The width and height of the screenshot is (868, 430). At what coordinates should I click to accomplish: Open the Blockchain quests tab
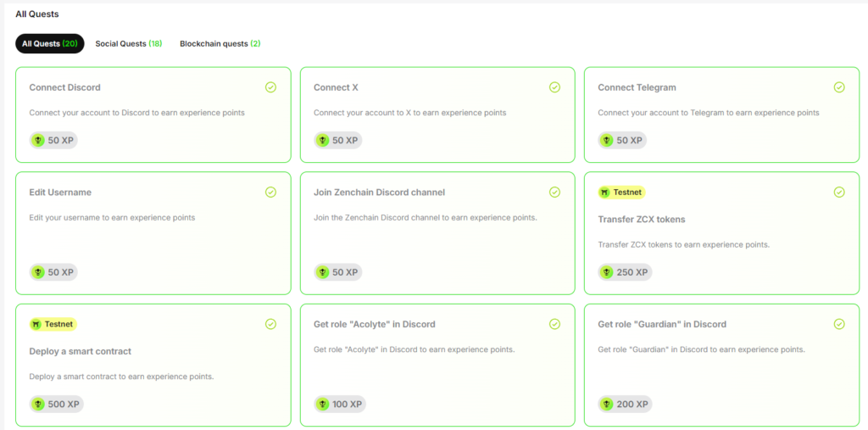pos(220,43)
